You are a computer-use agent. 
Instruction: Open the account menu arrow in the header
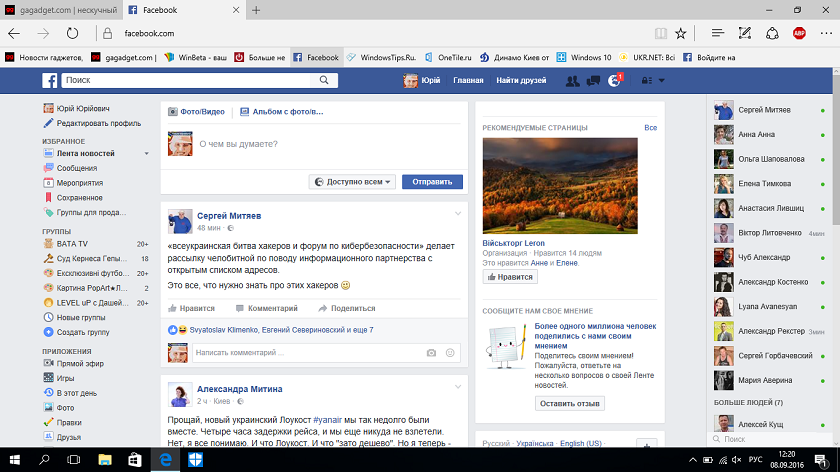[x=661, y=80]
